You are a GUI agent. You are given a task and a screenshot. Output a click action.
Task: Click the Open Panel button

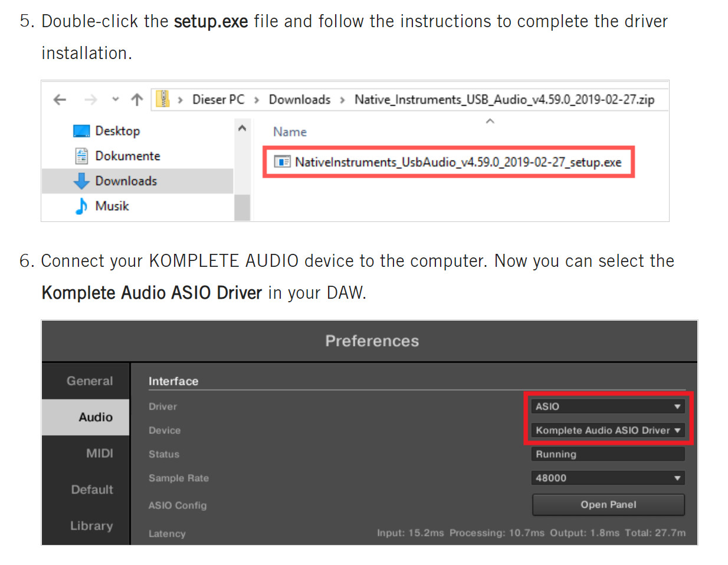[608, 505]
